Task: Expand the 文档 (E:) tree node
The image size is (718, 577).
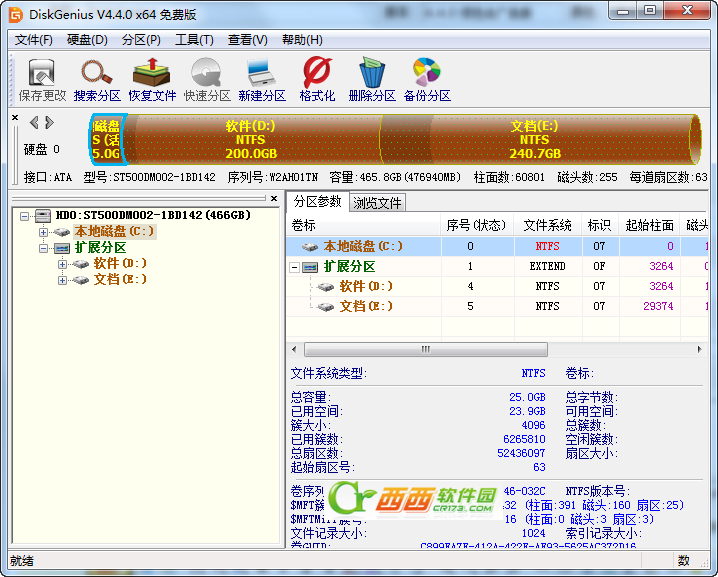Action: 62,280
